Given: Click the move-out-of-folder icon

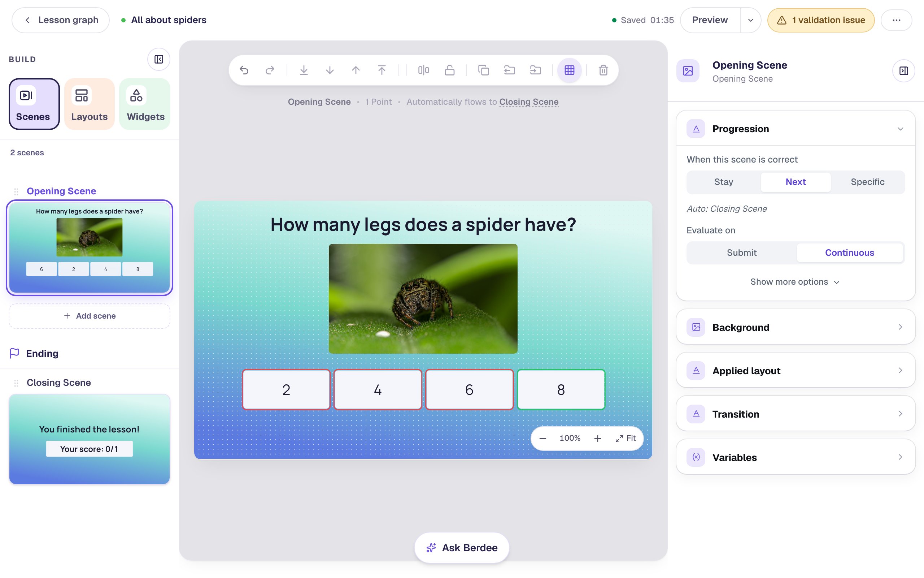Looking at the screenshot, I should pyautogui.click(x=509, y=70).
